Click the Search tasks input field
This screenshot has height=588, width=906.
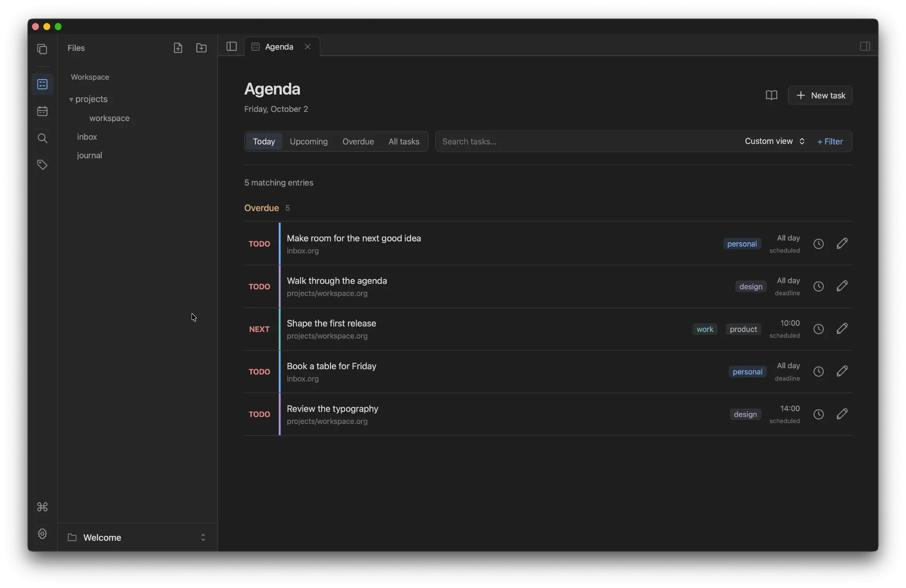coord(588,141)
